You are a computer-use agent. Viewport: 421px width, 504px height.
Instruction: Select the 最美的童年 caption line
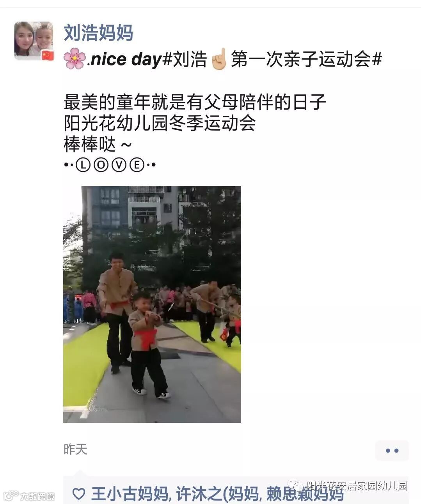pyautogui.click(x=195, y=103)
